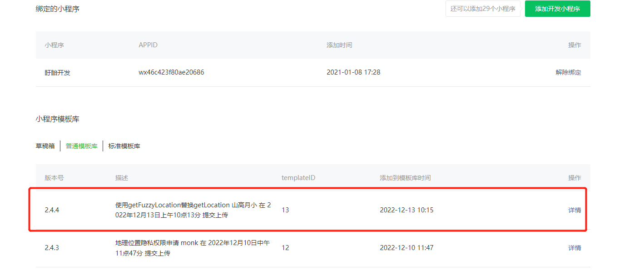Click the templateID column header
The image size is (644, 271).
pyautogui.click(x=298, y=178)
